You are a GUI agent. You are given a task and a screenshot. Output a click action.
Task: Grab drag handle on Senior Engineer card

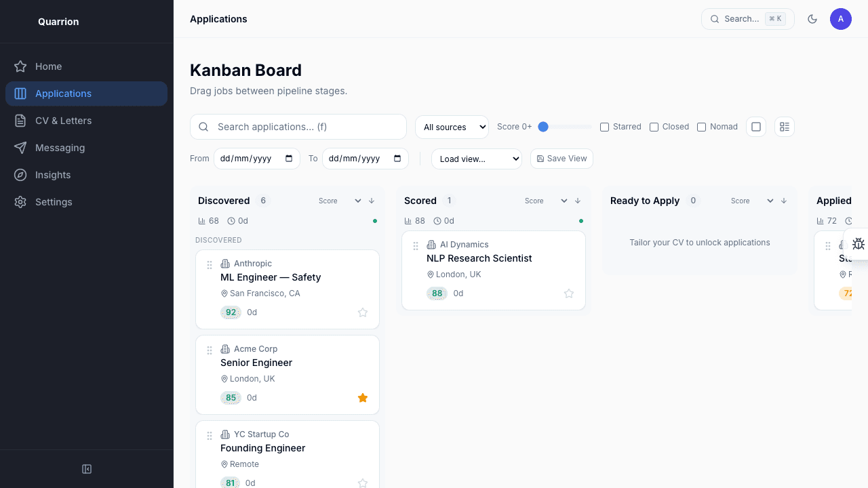(x=210, y=350)
